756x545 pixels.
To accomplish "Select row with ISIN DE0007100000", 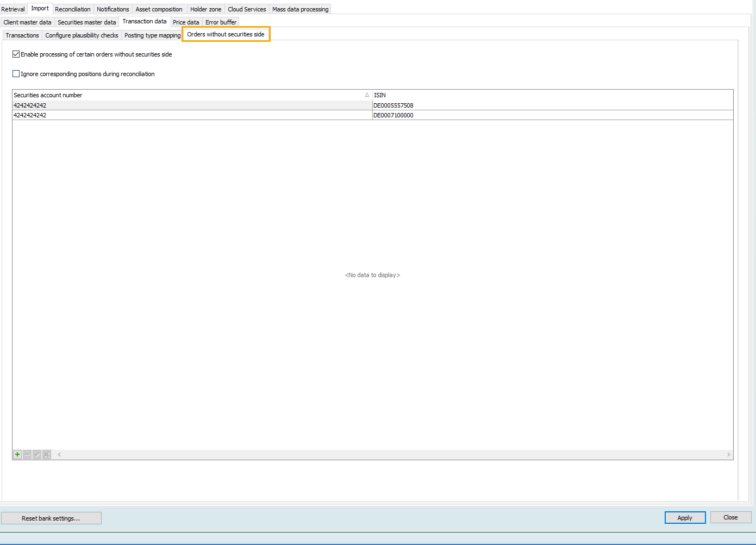I will (552, 115).
